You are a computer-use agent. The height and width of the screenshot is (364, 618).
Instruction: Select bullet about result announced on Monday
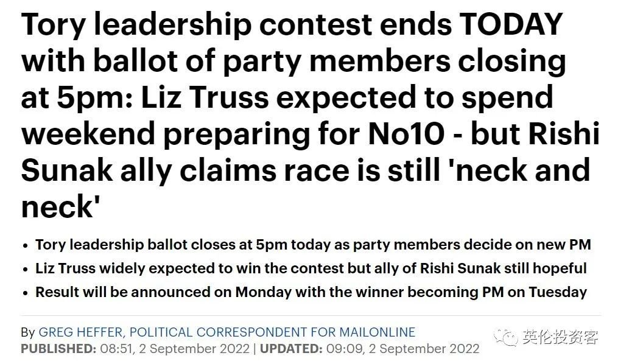(x=311, y=292)
